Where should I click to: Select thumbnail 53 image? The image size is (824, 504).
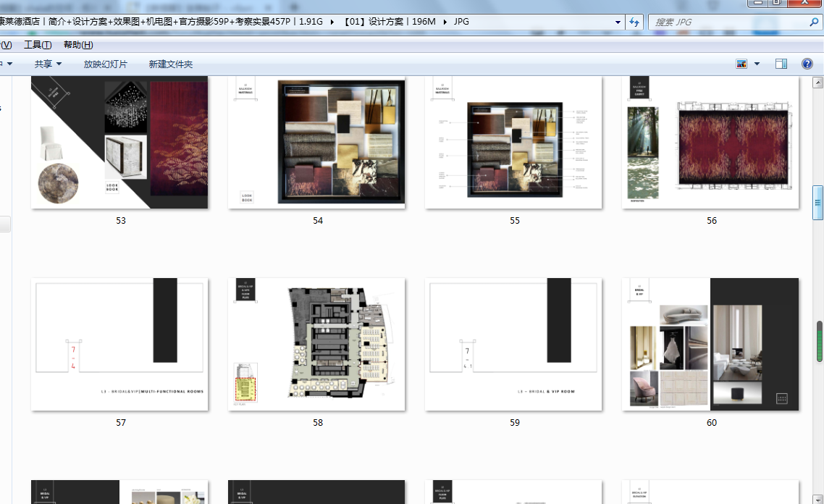tap(119, 143)
